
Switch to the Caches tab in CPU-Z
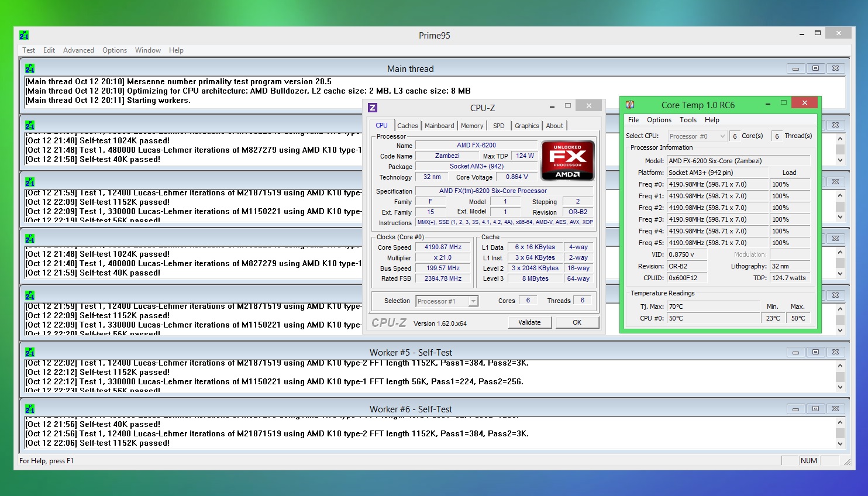coord(408,126)
